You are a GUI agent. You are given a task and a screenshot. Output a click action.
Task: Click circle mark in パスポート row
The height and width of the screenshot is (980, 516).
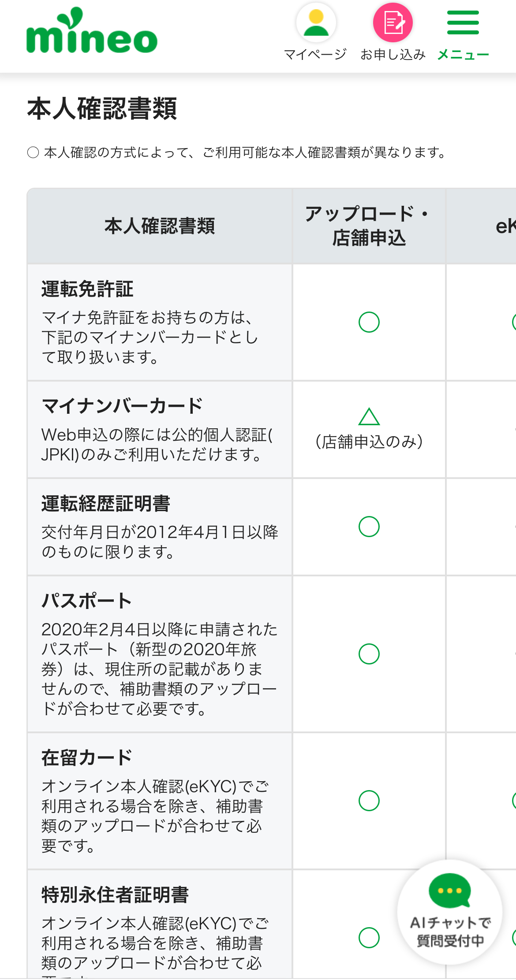(x=369, y=654)
